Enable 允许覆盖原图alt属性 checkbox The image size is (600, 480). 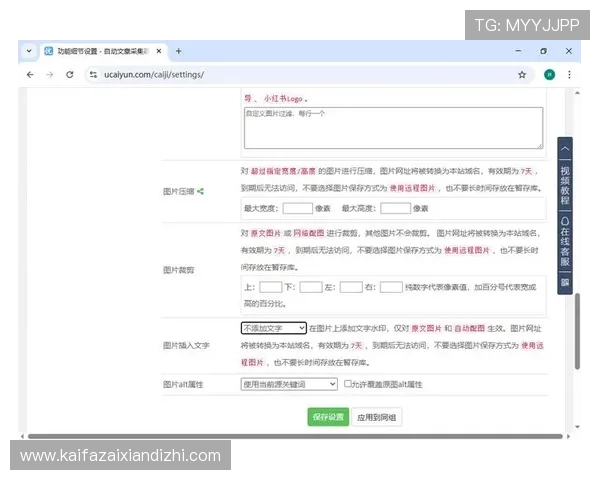click(347, 384)
